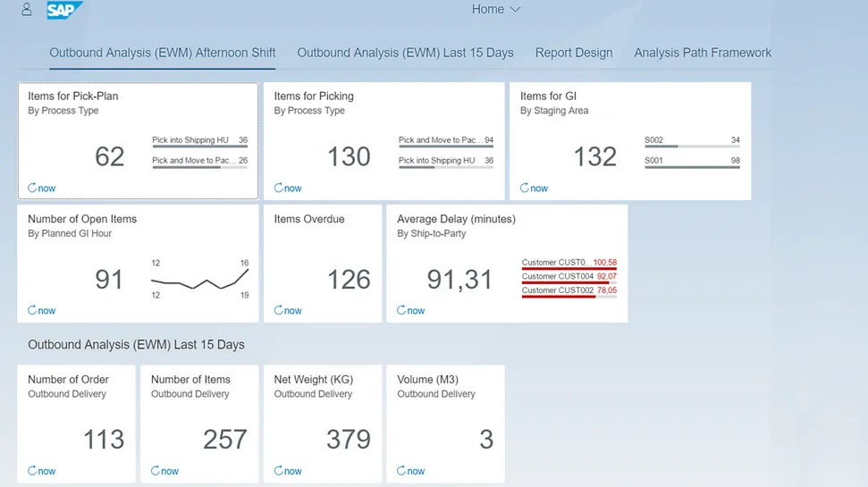Go to Analysis Path Framework tab
Screen dimensions: 868x487
pos(703,53)
